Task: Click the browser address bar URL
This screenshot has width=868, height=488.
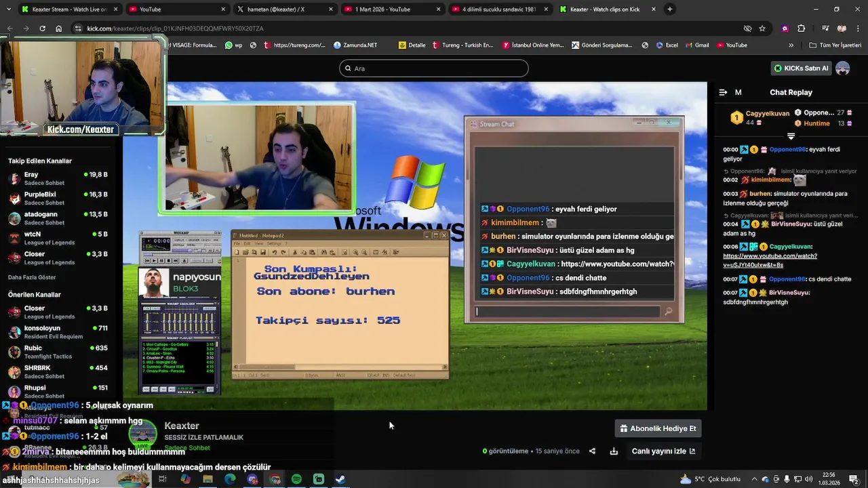Action: (175, 28)
